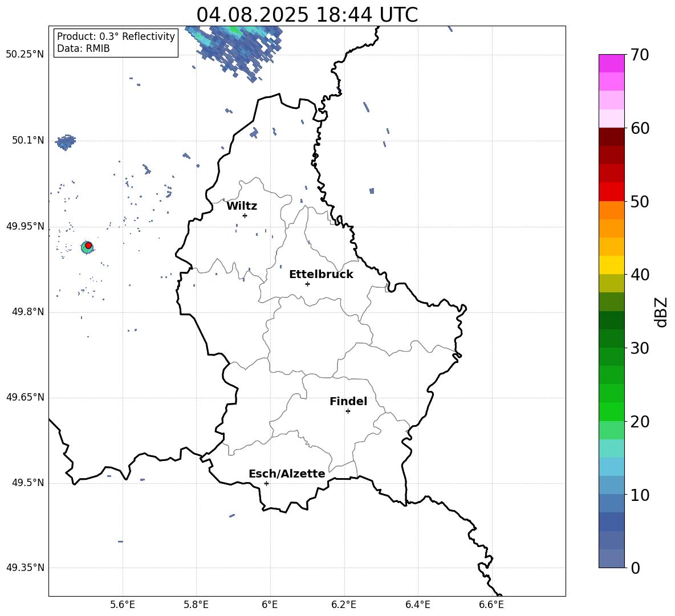675x616 pixels.
Task: Click the red dot marker west of Luxembourg
Action: coord(88,246)
